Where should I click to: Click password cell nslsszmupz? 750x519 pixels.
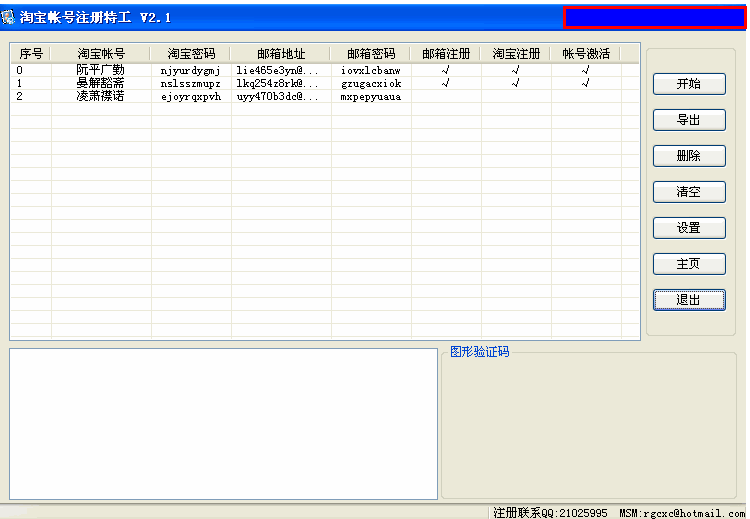click(x=190, y=84)
